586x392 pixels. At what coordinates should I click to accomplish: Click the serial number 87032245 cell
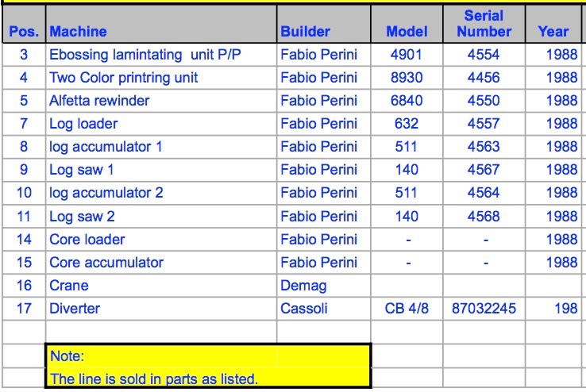tap(484, 309)
